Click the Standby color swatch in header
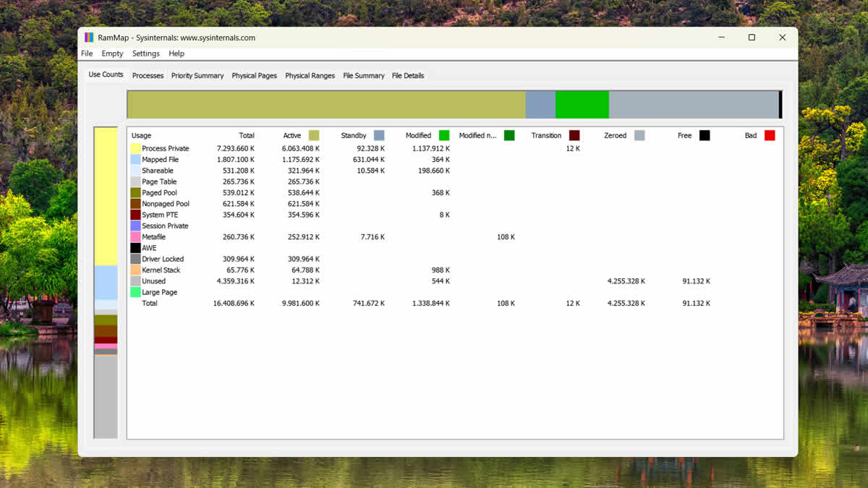The width and height of the screenshot is (868, 488). click(x=379, y=135)
